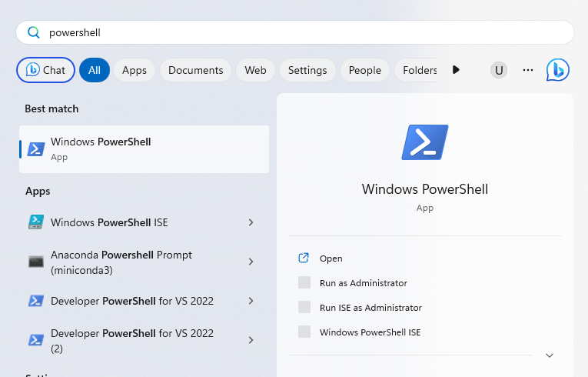Click the icon beside Run as Administrator
Viewport: 588px width, 377px height.
click(304, 282)
